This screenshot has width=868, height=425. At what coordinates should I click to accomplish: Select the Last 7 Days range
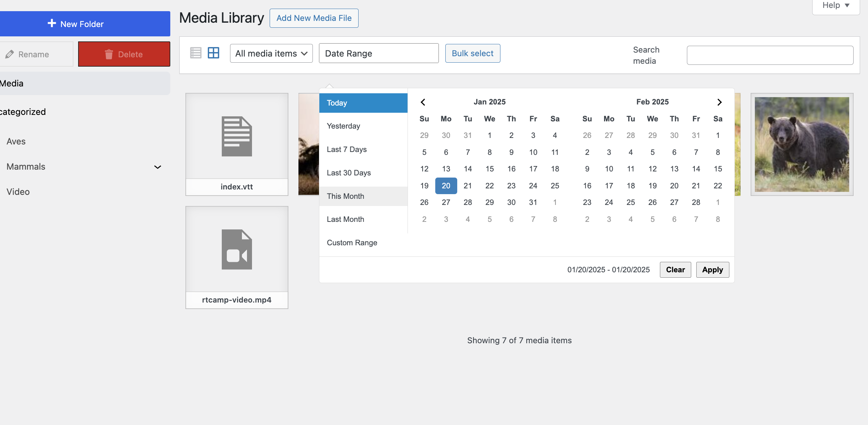click(347, 149)
